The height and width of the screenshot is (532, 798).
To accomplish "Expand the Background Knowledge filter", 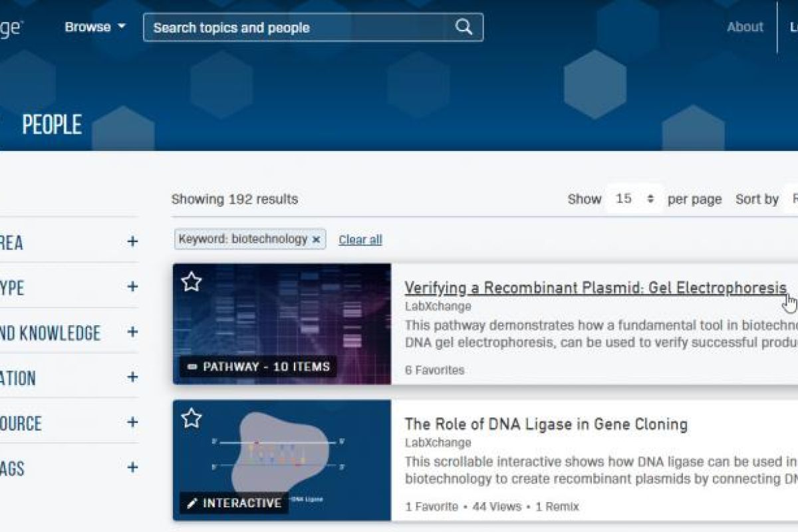I will 132,332.
